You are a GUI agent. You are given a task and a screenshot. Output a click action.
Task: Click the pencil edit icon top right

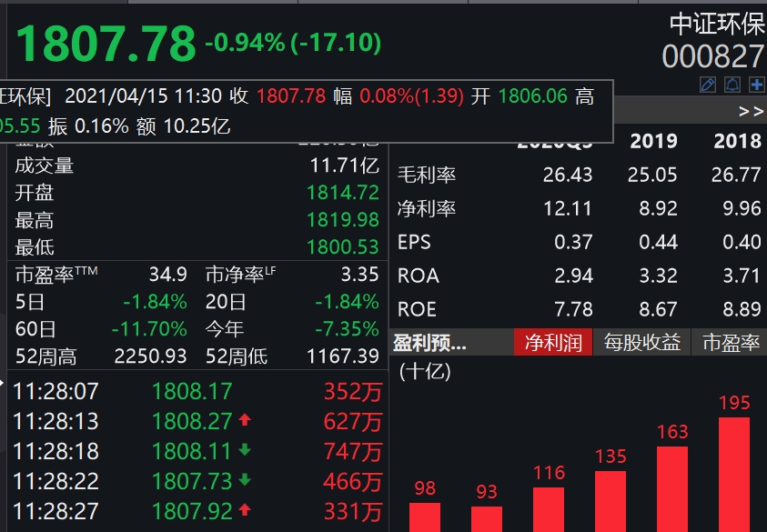coord(707,85)
